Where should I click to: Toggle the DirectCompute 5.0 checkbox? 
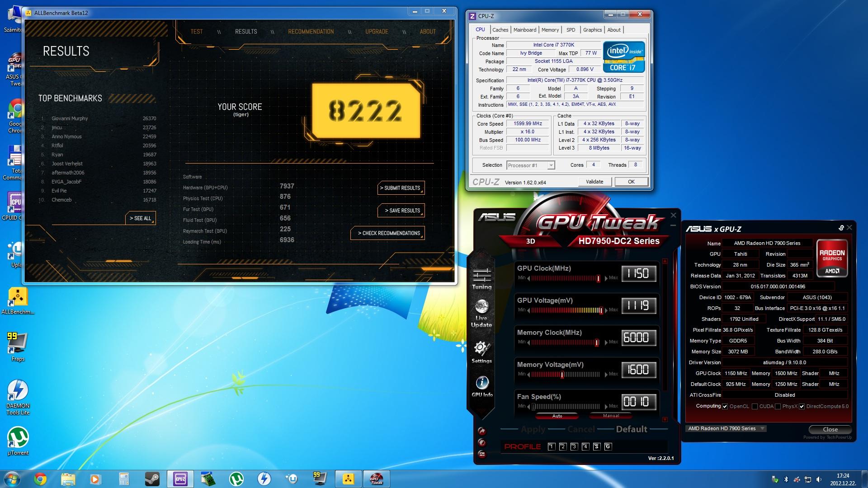[x=802, y=406]
